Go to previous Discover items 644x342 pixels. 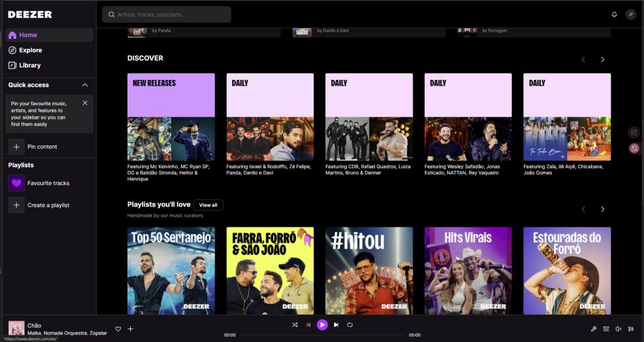click(x=583, y=60)
